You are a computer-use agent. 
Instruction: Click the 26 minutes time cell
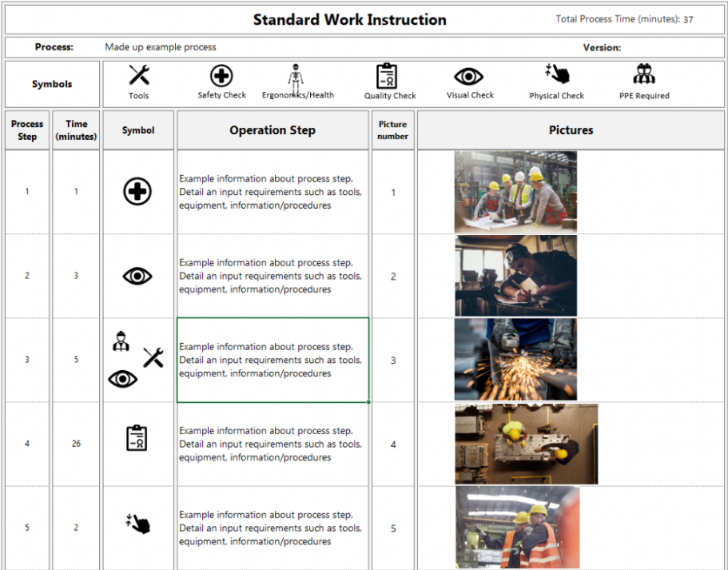(x=76, y=444)
